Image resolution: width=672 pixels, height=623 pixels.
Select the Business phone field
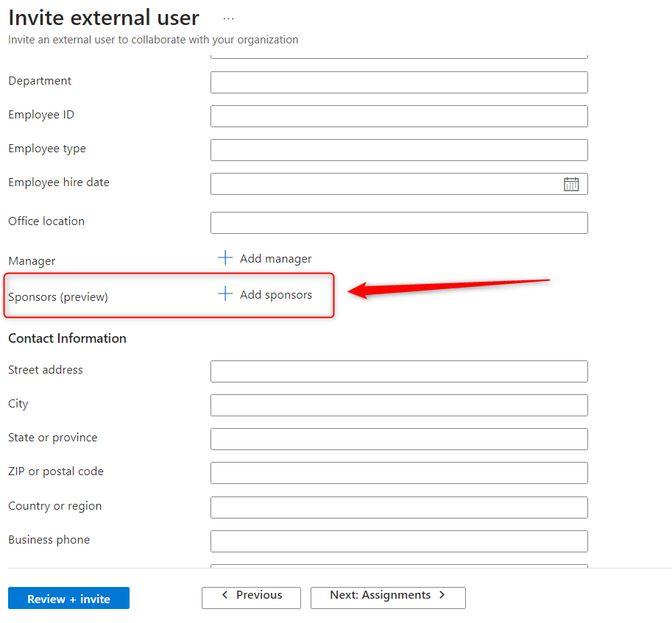[x=398, y=541]
